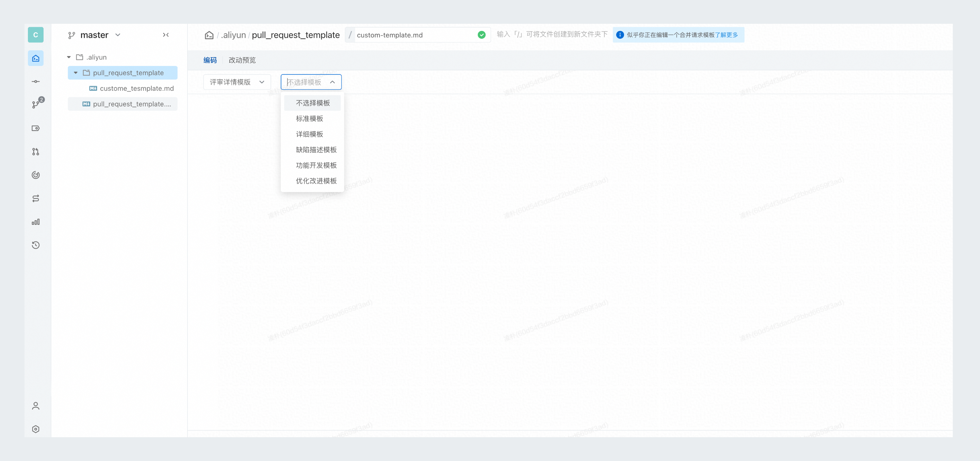Open the master branch dropdown
This screenshot has height=461, width=980.
pos(95,35)
